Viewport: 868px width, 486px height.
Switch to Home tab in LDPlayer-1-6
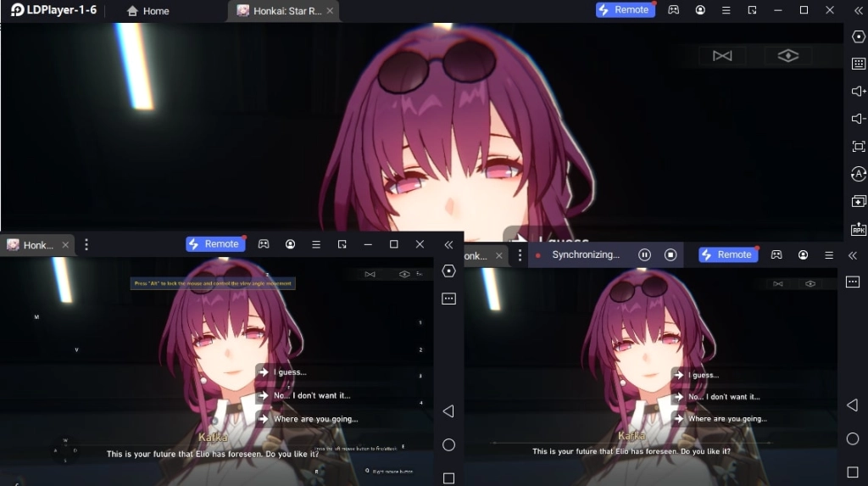[147, 10]
